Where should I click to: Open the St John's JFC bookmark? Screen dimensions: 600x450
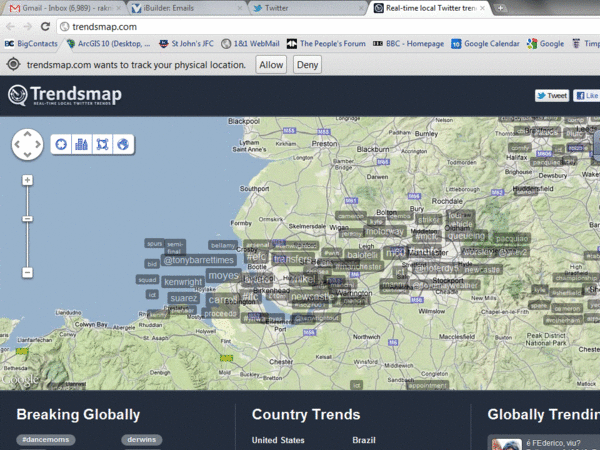pyautogui.click(x=186, y=44)
